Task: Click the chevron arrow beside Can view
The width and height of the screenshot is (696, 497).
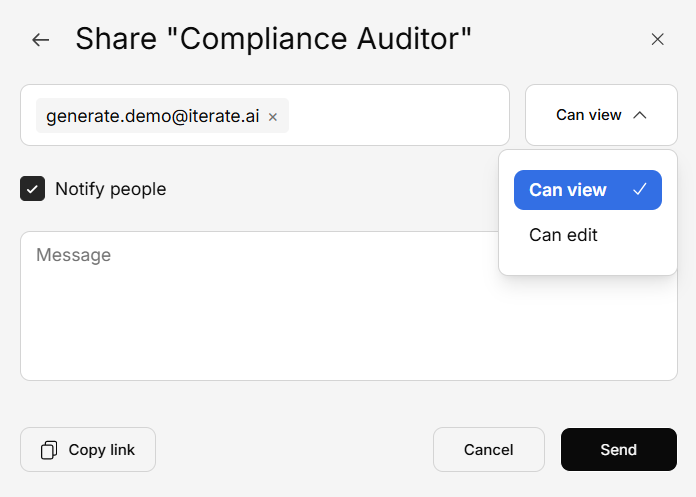Action: point(640,115)
